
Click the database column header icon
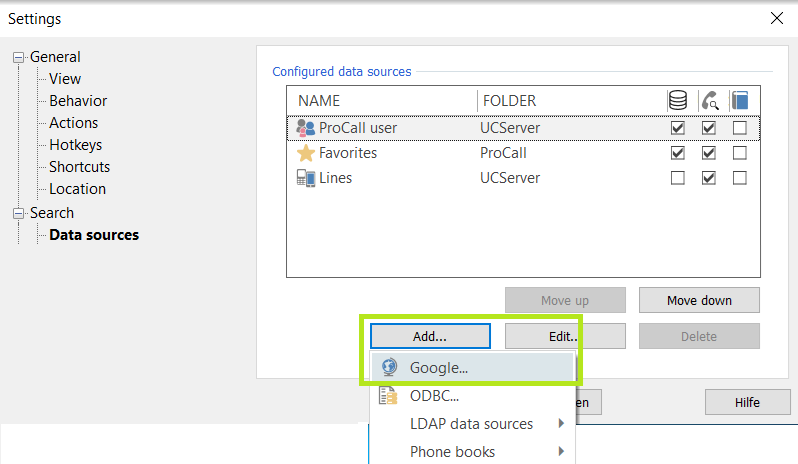click(x=678, y=100)
